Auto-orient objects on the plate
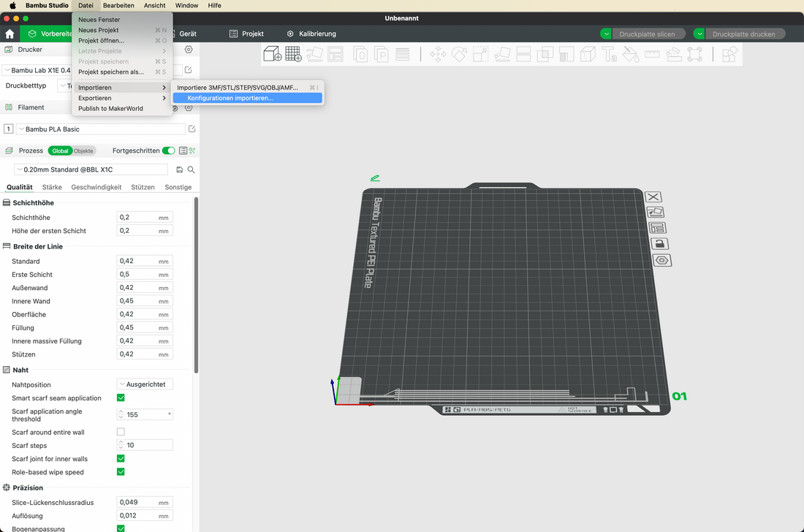The width and height of the screenshot is (804, 532). point(656,212)
